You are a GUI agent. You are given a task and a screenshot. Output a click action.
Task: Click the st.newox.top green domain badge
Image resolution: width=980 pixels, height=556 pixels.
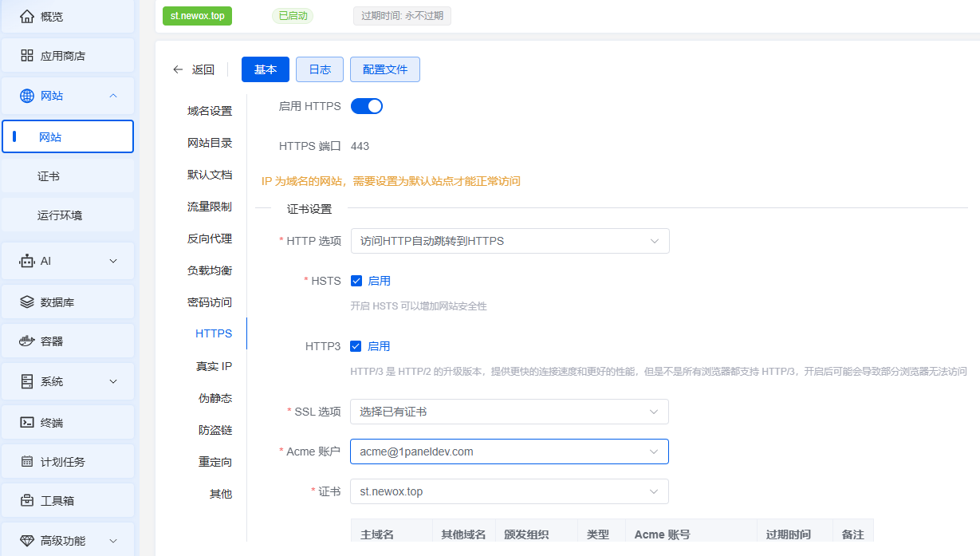(197, 16)
